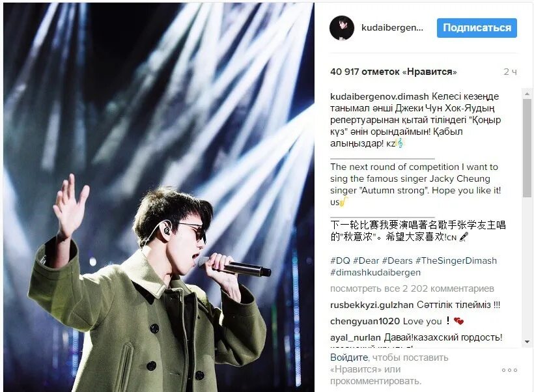Click the Подписаться follow button
Viewport: 534px width, 392px height.
point(477,28)
